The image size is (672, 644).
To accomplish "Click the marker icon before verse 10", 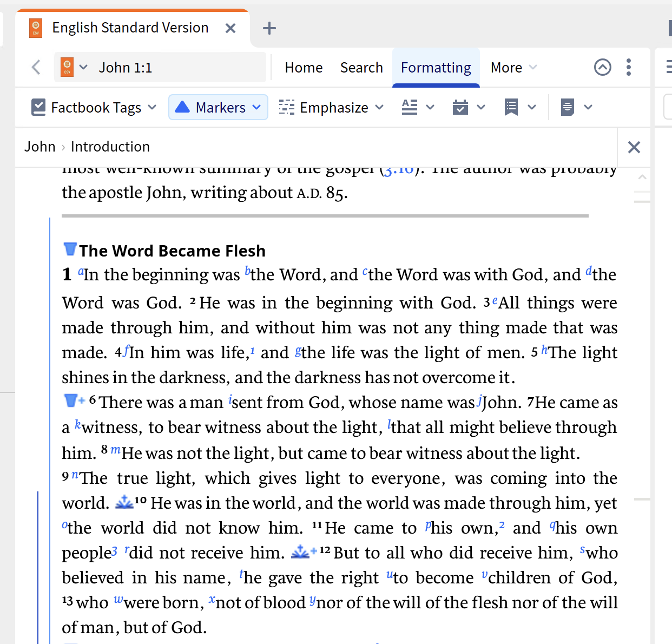I will pyautogui.click(x=124, y=502).
